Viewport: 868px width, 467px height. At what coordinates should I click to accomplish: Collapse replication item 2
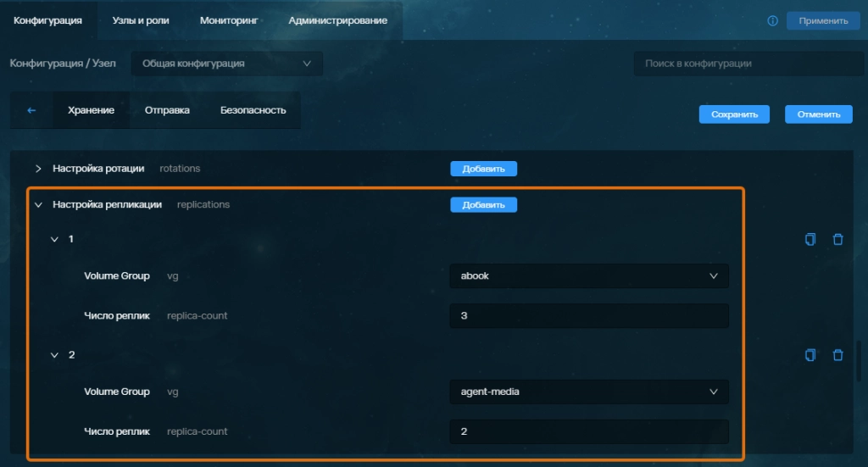(55, 355)
